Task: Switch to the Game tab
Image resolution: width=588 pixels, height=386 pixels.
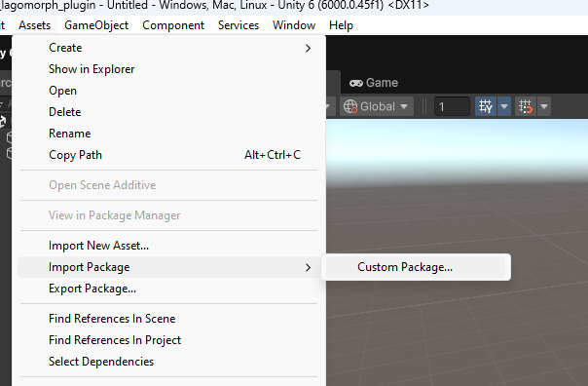Action: [374, 83]
